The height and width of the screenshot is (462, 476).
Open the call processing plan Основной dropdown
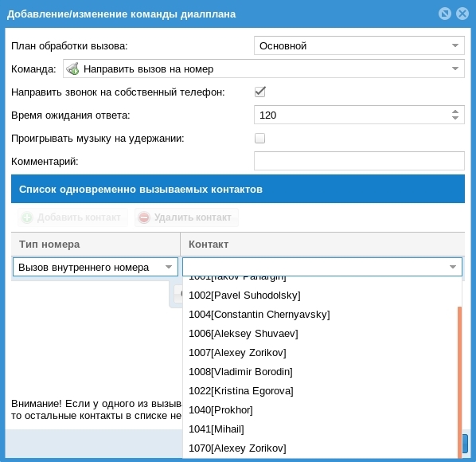359,45
